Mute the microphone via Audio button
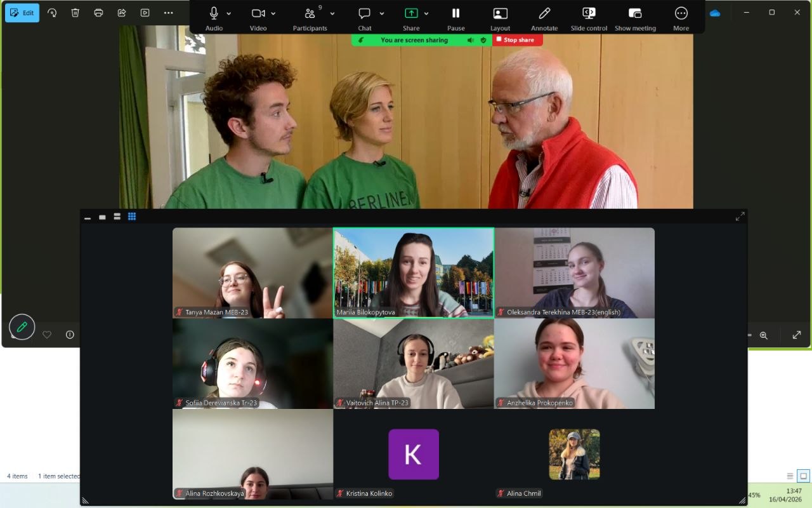Viewport: 812px width, 508px height. (214, 14)
